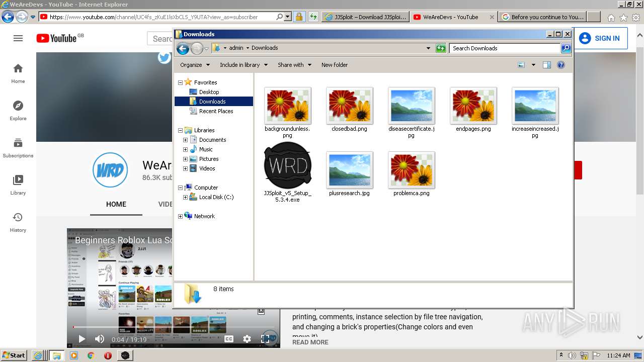Mute the video volume
This screenshot has height=362, width=644.
pos(100,339)
